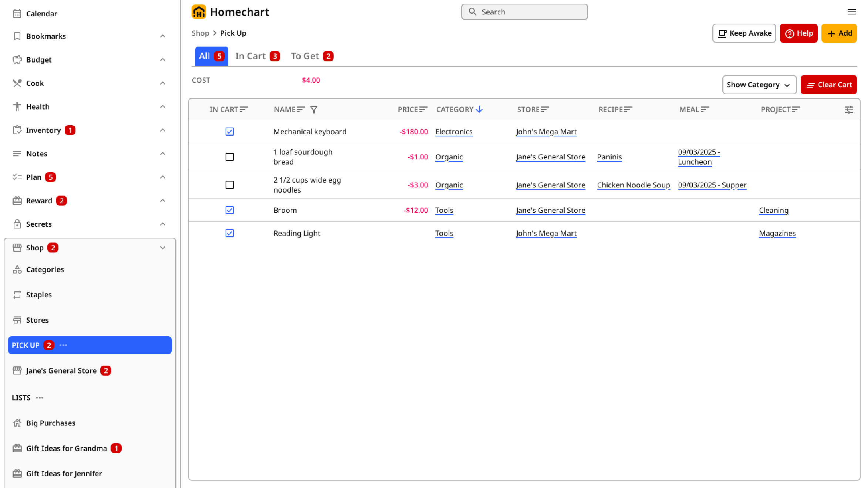This screenshot has width=868, height=488.
Task: Uncheck Mechanical keyboard in cart
Action: coord(230,132)
